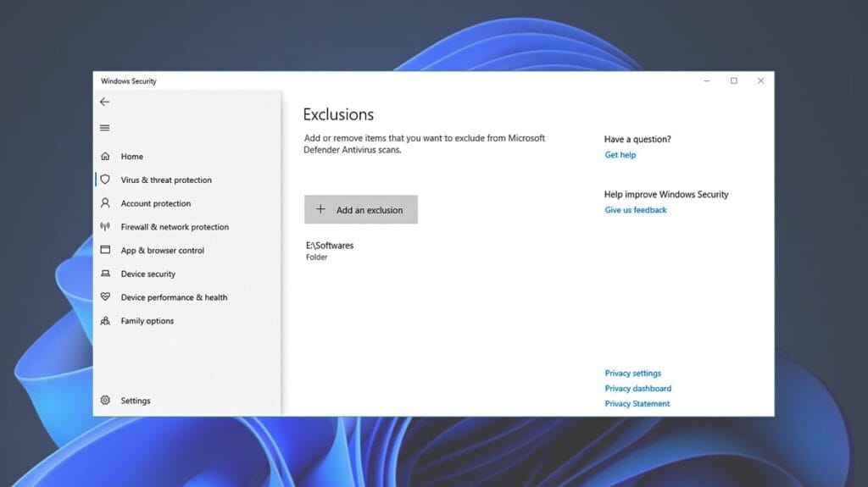This screenshot has height=487, width=868.
Task: Open Privacy dashboard link
Action: click(x=637, y=389)
